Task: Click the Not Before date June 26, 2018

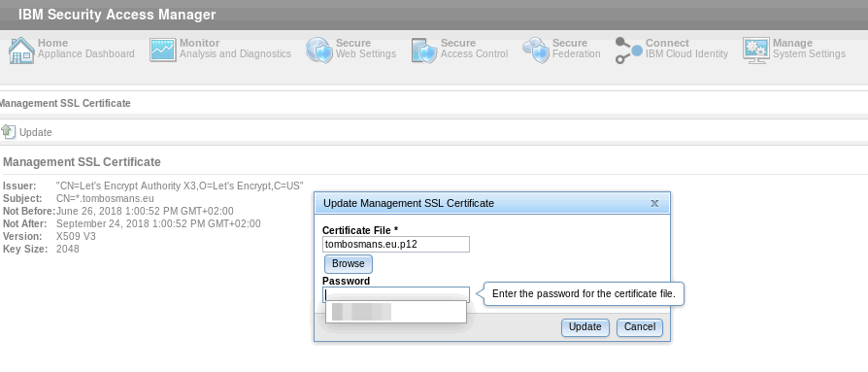Action: click(x=145, y=211)
